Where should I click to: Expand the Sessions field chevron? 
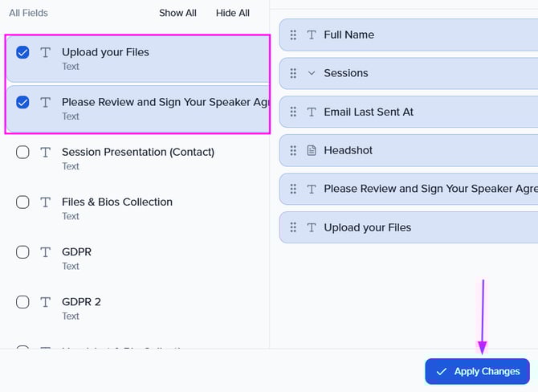312,73
